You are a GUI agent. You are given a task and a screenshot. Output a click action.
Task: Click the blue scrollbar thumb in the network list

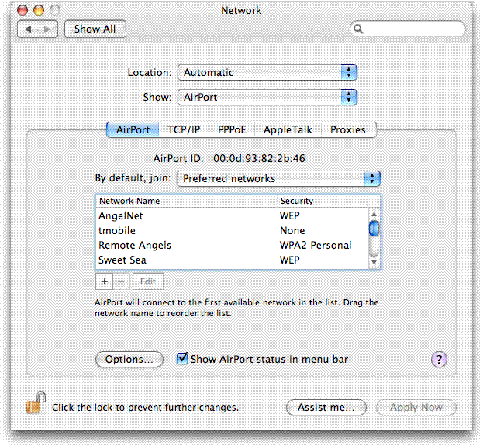[374, 229]
